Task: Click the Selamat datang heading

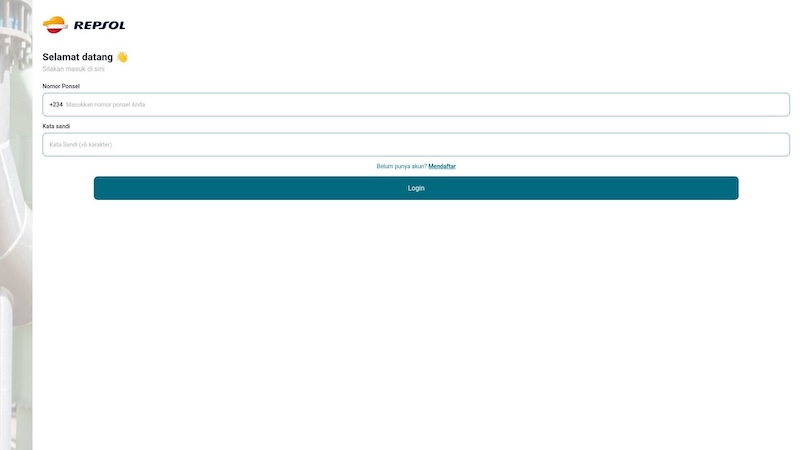Action: pos(78,57)
